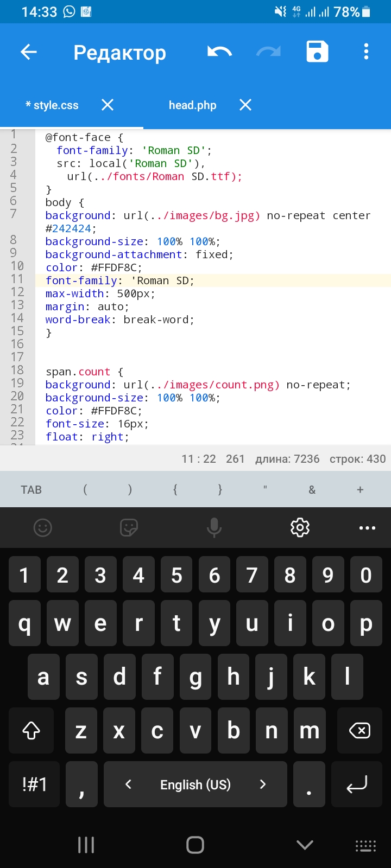Select the style.css tab

[x=52, y=105]
